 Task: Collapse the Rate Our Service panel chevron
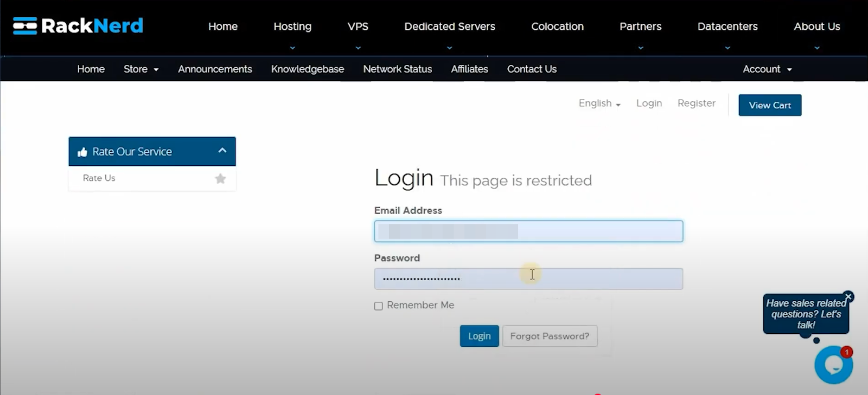(x=222, y=151)
